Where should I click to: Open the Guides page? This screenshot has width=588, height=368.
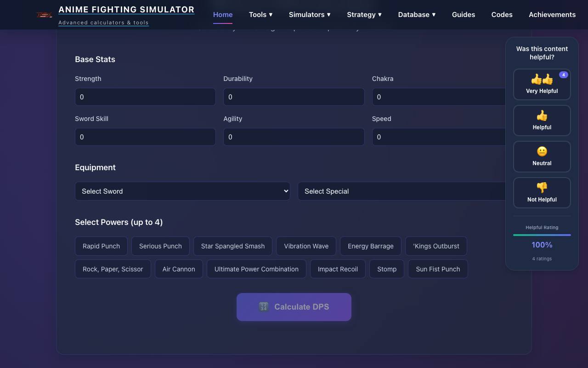464,15
